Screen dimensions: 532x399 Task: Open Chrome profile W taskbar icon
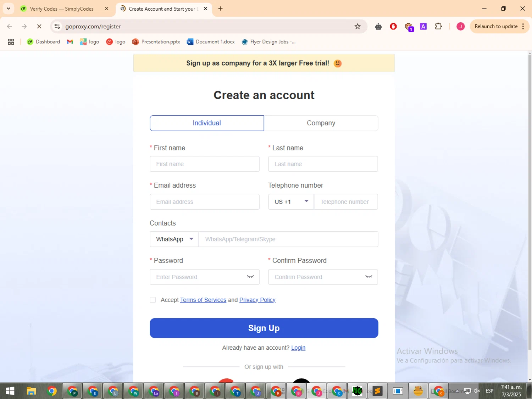133,391
